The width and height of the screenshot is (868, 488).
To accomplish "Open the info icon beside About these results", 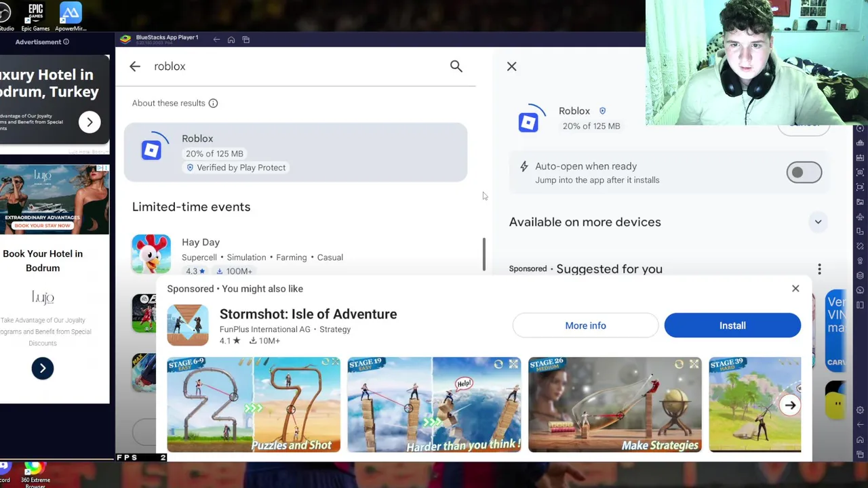I will click(213, 103).
